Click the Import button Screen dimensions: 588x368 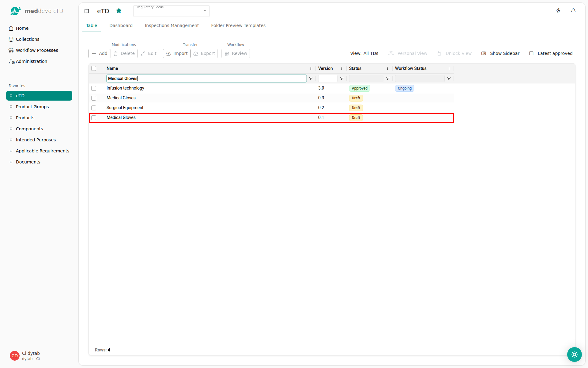click(x=177, y=53)
